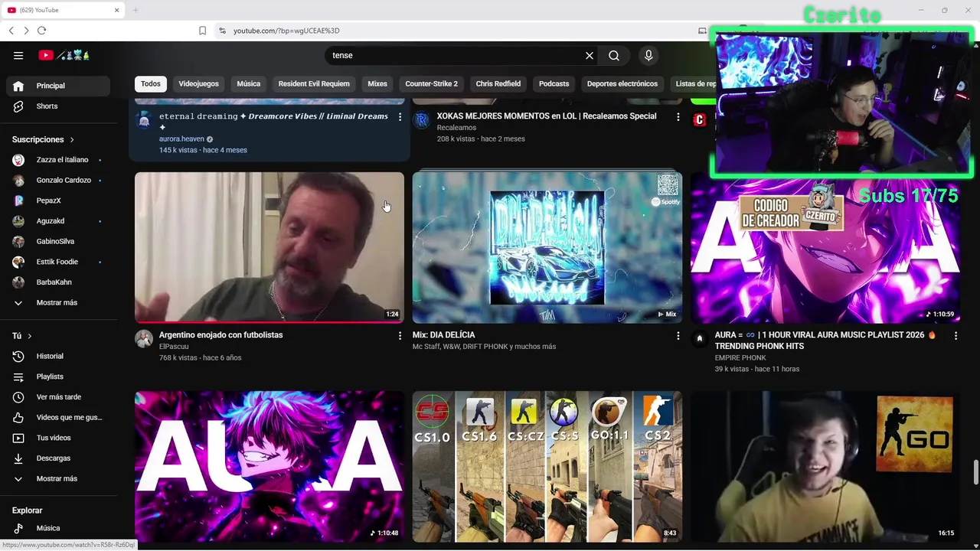Open Descargas in sidebar
Screen dimensions: 980x551
[x=58, y=458]
